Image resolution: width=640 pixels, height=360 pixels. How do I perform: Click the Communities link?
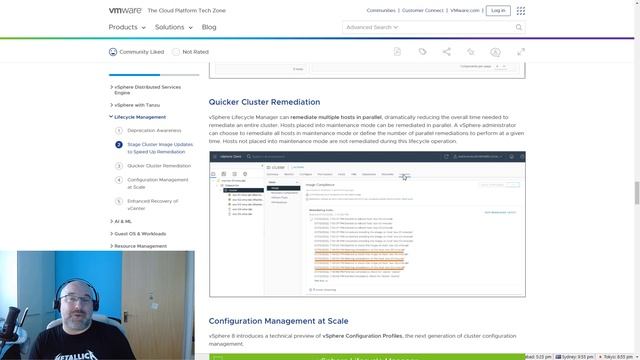pyautogui.click(x=381, y=11)
